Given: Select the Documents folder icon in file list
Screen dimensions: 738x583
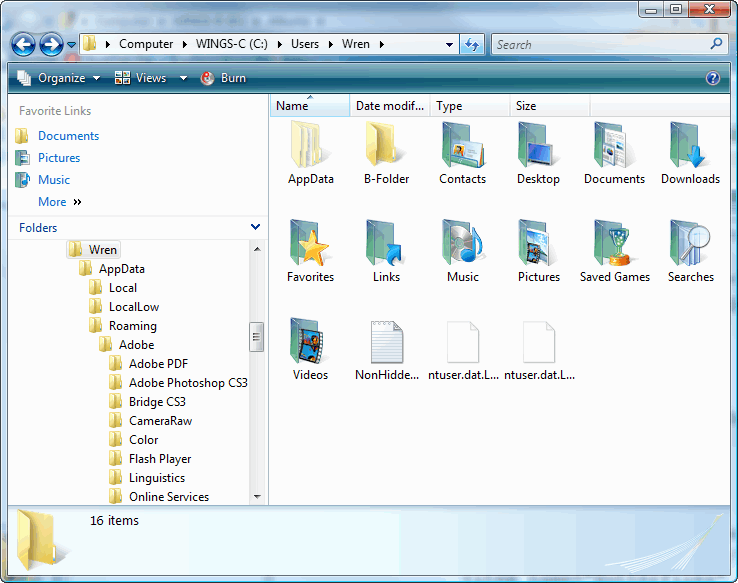Looking at the screenshot, I should pyautogui.click(x=614, y=144).
